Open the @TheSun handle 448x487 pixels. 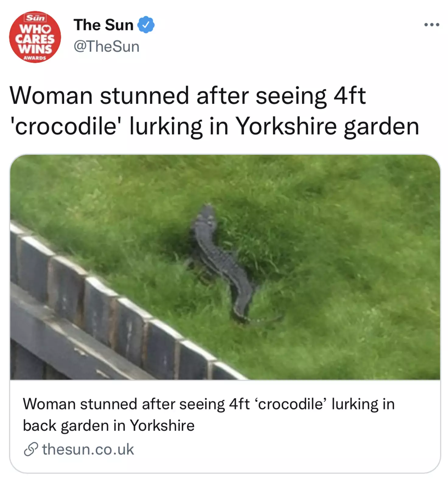tap(106, 47)
